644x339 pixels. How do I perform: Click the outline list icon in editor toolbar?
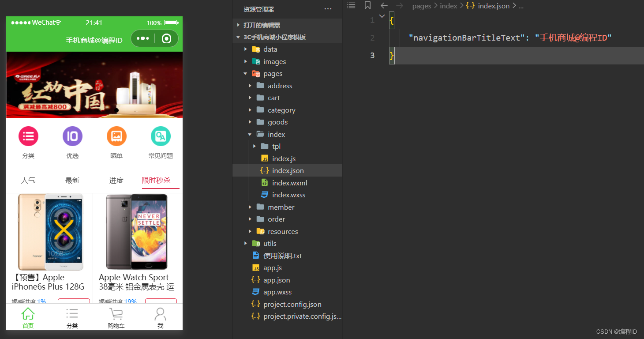tap(351, 5)
